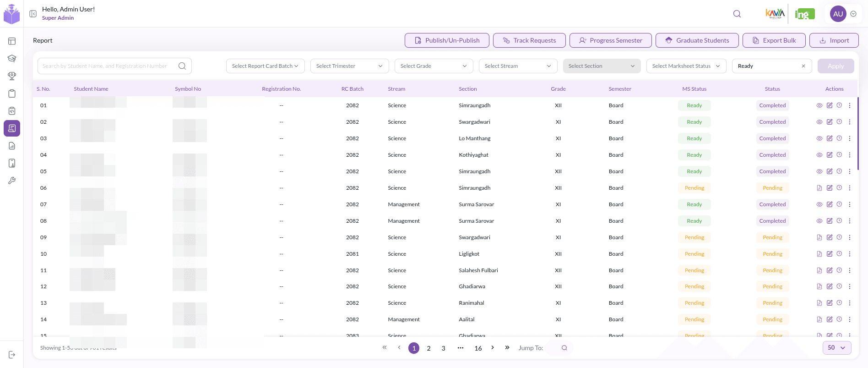Edit the report for row 04

(x=830, y=155)
